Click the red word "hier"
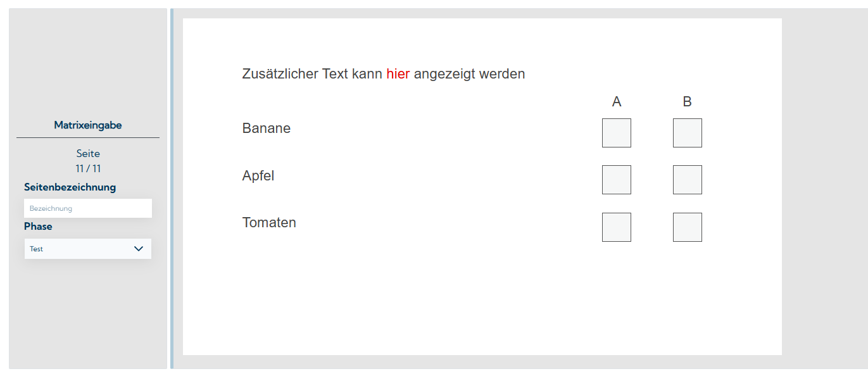This screenshot has width=868, height=376. (x=398, y=74)
